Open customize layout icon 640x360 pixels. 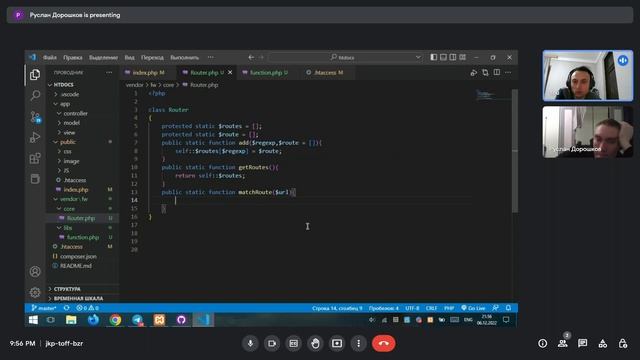tap(462, 57)
